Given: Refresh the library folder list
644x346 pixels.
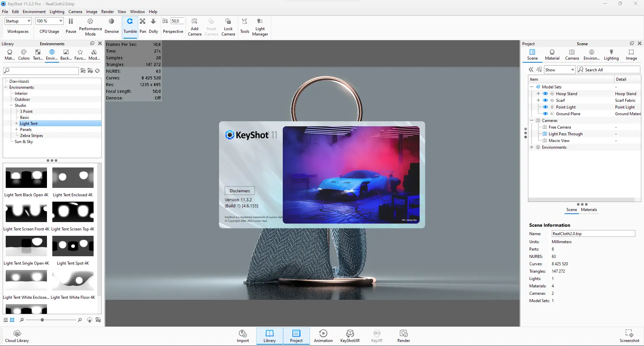Looking at the screenshot, I should click(98, 71).
